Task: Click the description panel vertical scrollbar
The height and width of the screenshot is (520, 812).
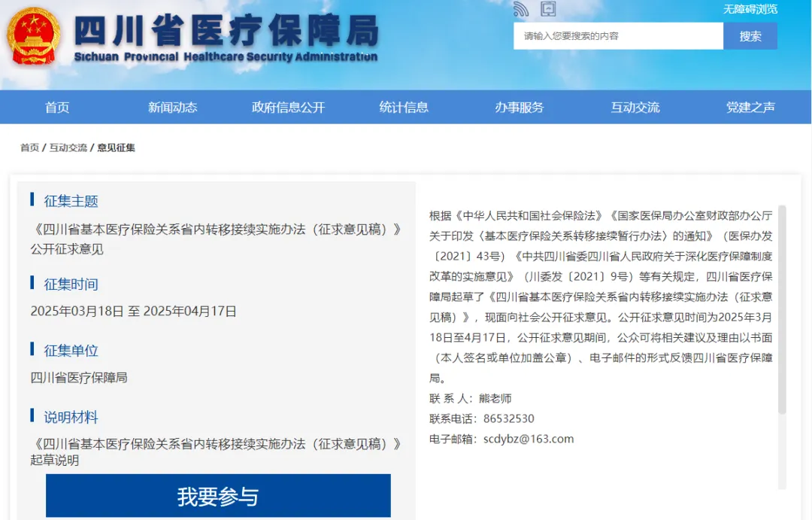Action: (782, 309)
